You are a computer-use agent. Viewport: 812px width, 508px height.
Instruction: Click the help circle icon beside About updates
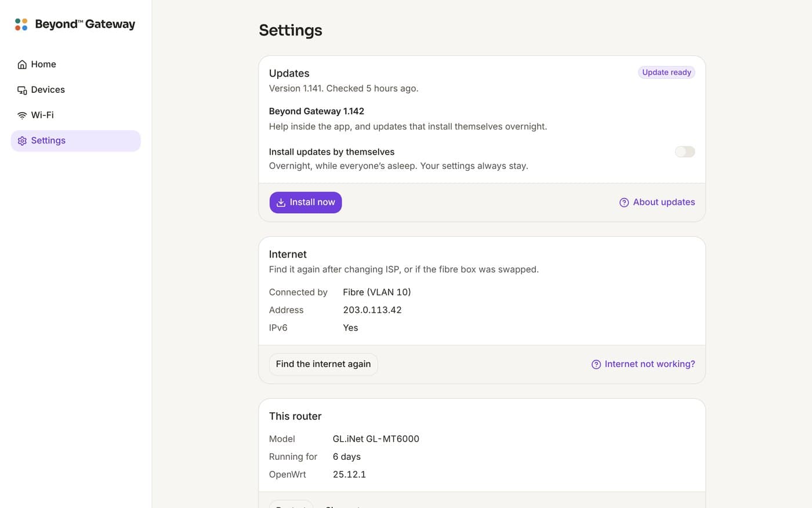tap(624, 203)
